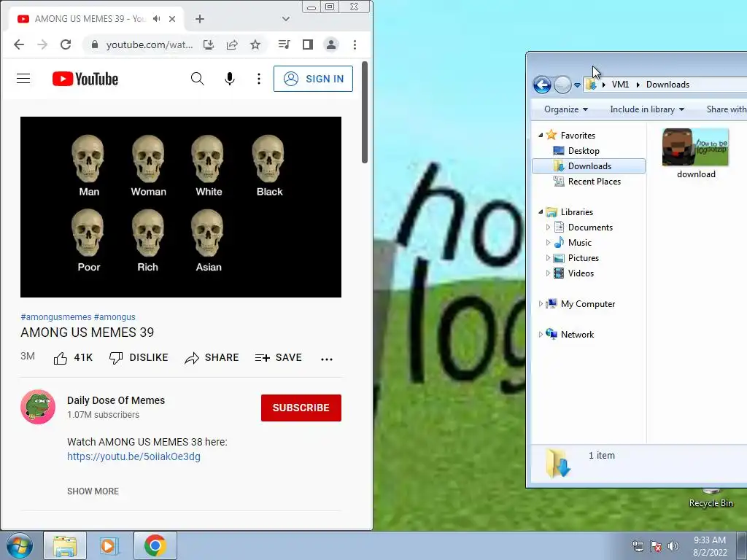
Task: Open the tab search chevron in Chrome
Action: pyautogui.click(x=286, y=19)
